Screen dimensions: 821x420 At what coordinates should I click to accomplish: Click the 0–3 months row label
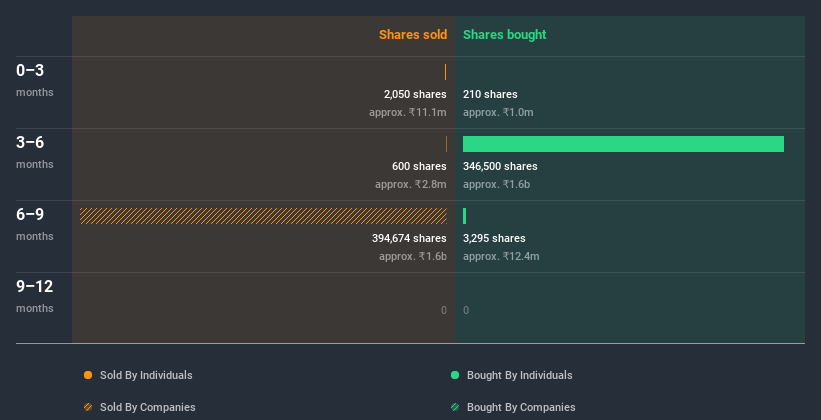click(x=35, y=80)
